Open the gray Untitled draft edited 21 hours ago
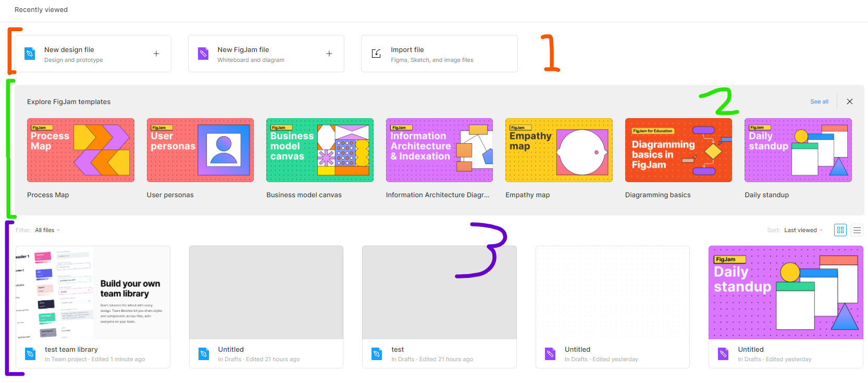Image resolution: width=868 pixels, height=383 pixels. (x=266, y=292)
